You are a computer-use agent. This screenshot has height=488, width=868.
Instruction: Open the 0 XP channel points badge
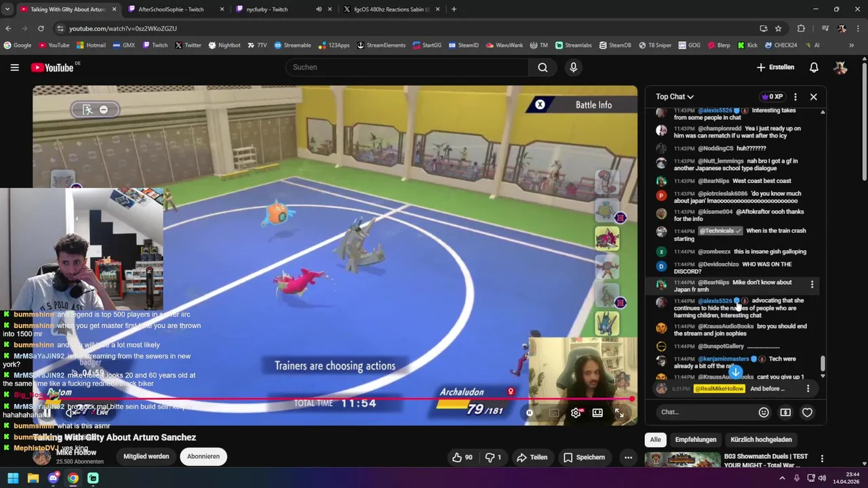(772, 97)
